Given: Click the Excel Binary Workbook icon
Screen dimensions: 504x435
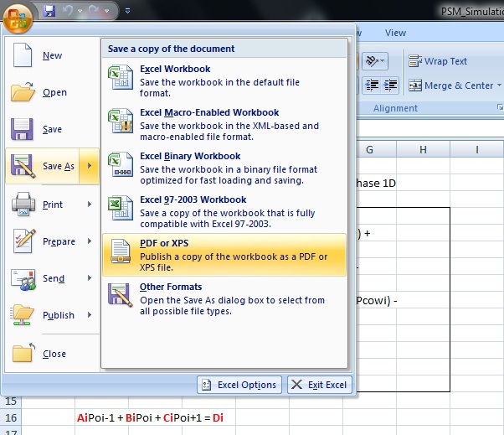Looking at the screenshot, I should [x=121, y=164].
